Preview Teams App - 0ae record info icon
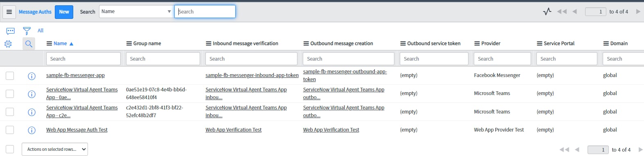Viewport: 644px width, 159px height. [32, 94]
